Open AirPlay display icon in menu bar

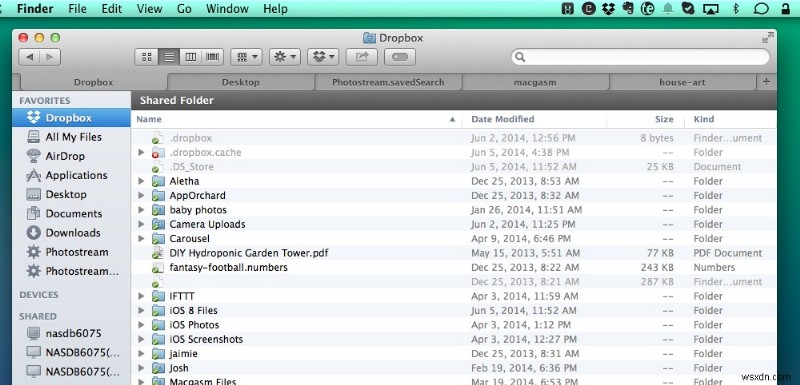pos(710,9)
